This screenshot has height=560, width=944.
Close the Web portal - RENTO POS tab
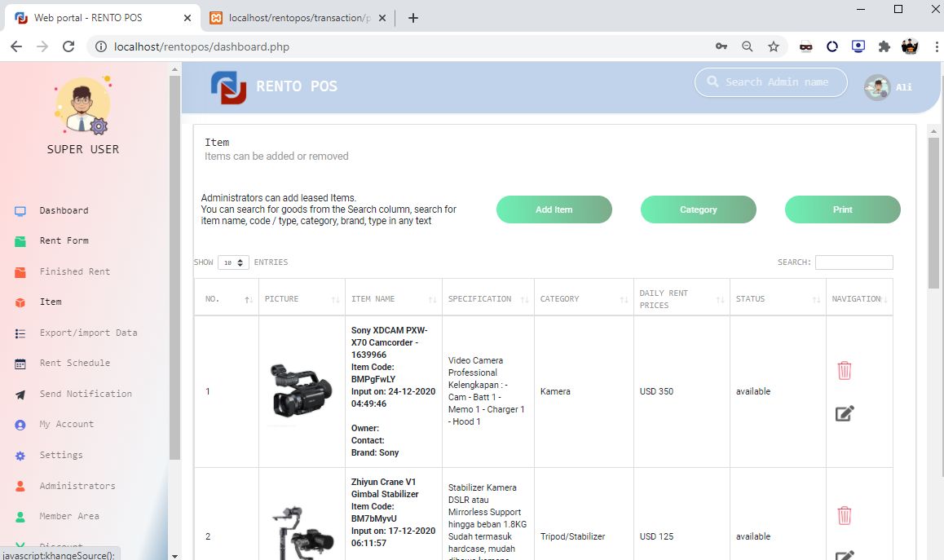pos(187,18)
